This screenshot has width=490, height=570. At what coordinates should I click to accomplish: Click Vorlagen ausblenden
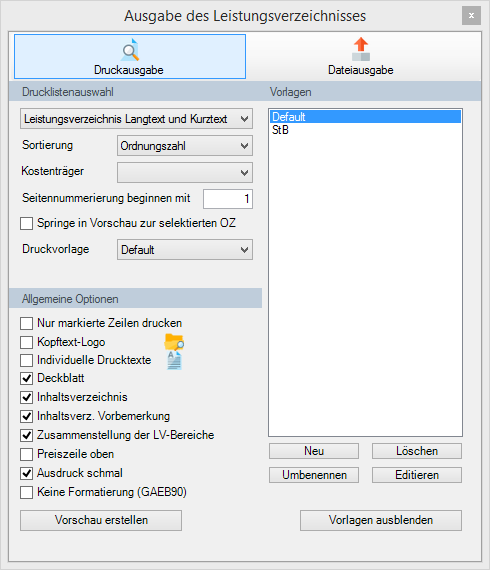(x=381, y=520)
